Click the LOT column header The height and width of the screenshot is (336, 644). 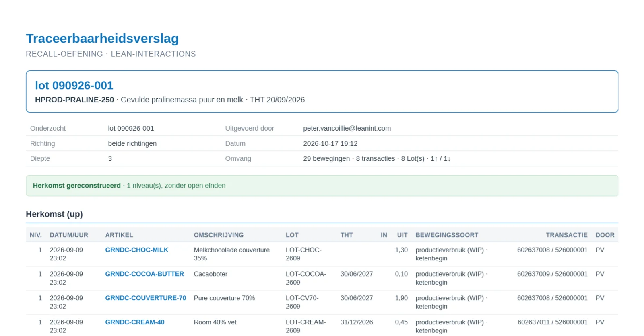292,235
